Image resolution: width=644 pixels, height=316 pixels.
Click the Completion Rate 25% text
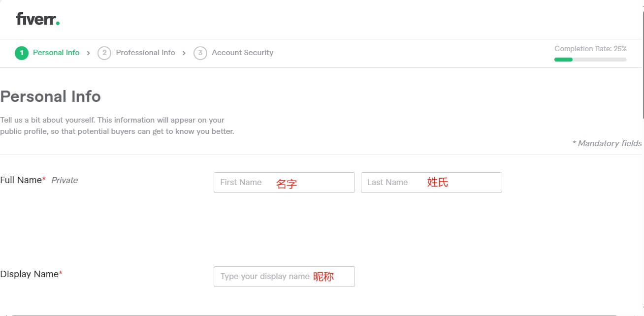coord(590,49)
